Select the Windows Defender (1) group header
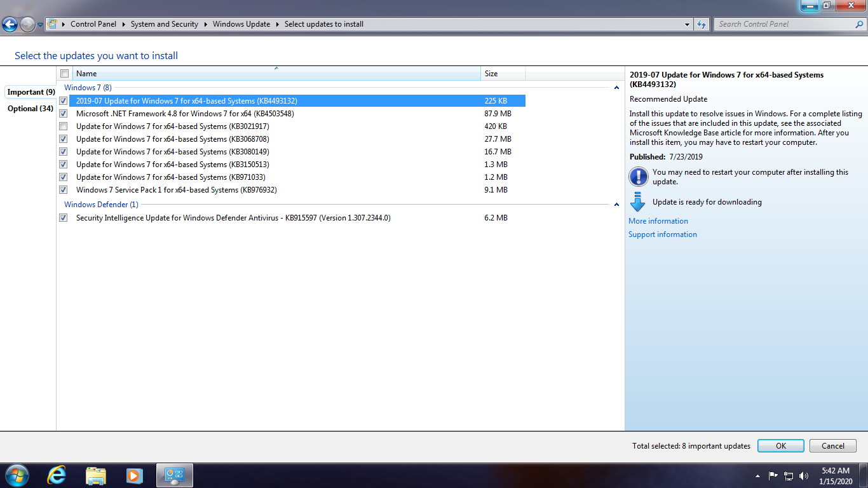This screenshot has width=868, height=488. (x=101, y=205)
